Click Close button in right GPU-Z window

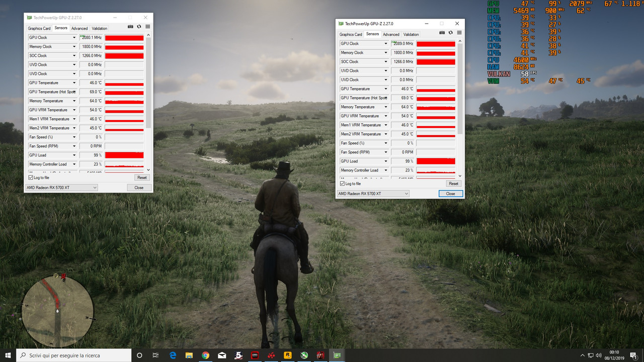[x=450, y=194]
